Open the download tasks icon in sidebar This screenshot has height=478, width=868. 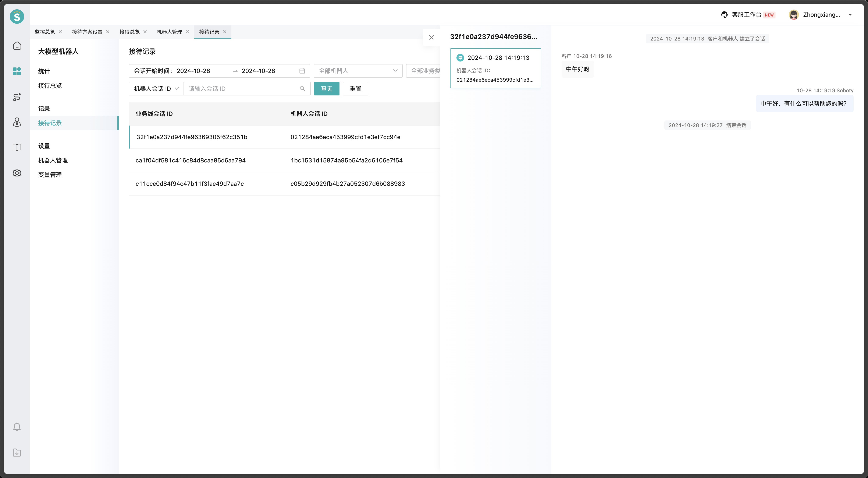(17, 453)
